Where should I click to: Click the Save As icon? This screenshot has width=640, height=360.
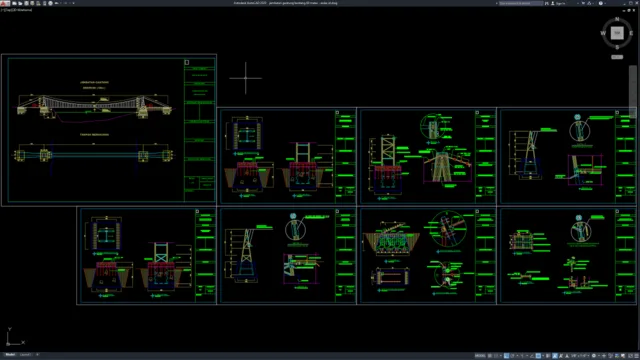(x=32, y=3)
